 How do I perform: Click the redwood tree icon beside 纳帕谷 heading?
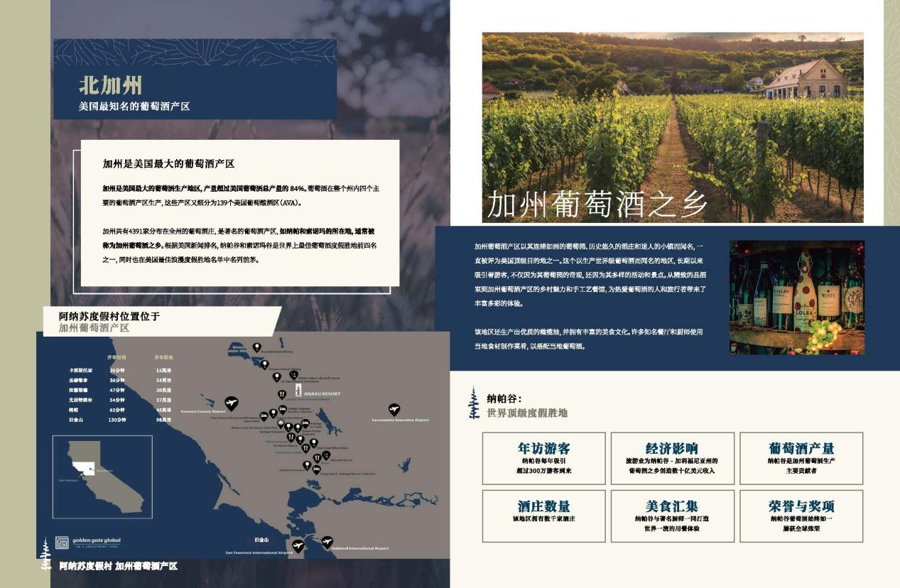click(473, 403)
